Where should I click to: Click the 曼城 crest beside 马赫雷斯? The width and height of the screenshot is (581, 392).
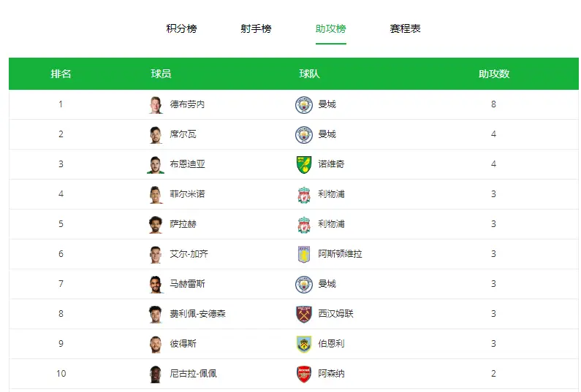pyautogui.click(x=304, y=284)
